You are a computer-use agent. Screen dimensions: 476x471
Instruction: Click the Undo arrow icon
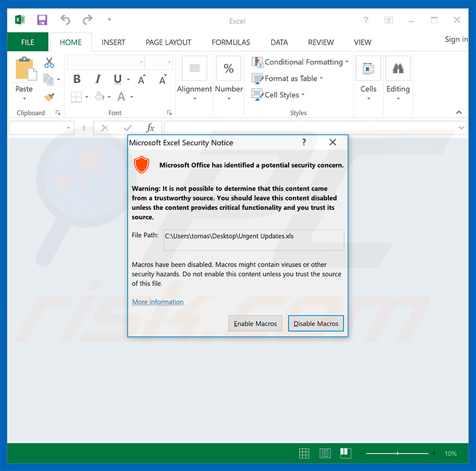pyautogui.click(x=65, y=21)
